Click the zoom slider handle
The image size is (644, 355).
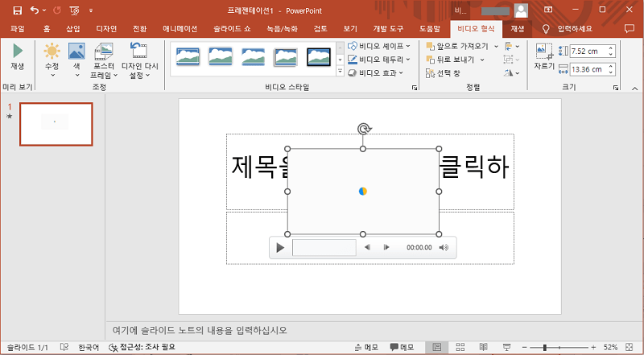pos(545,348)
